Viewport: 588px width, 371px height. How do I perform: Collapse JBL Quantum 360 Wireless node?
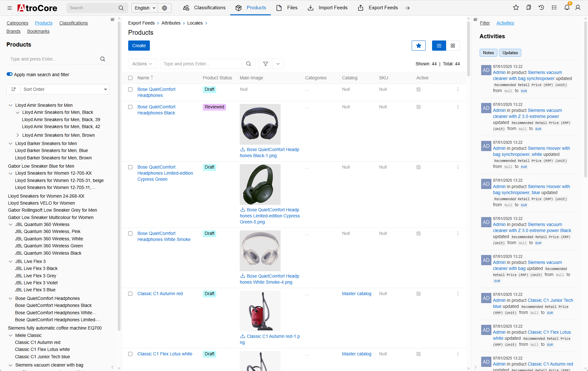[11, 224]
